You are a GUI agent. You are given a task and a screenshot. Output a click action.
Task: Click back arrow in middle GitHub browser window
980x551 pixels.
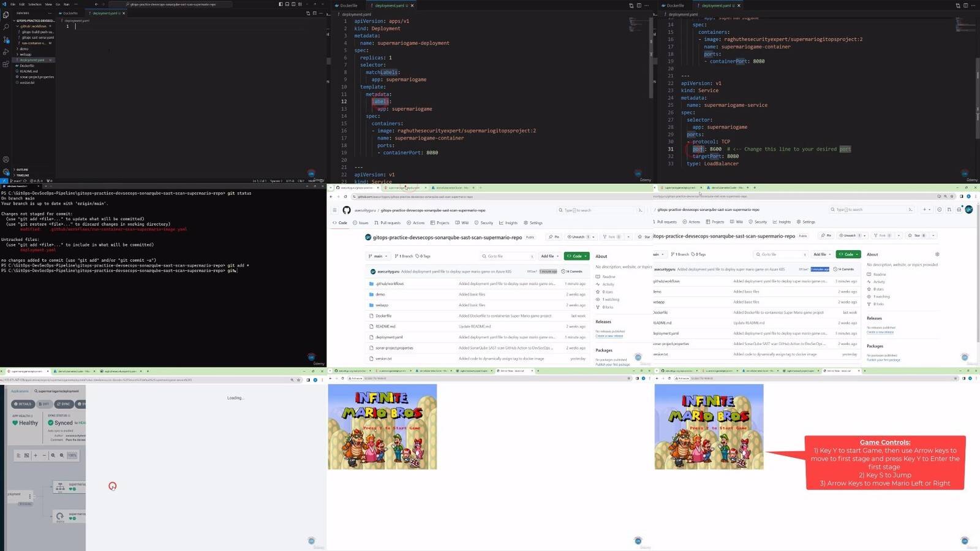click(x=331, y=197)
